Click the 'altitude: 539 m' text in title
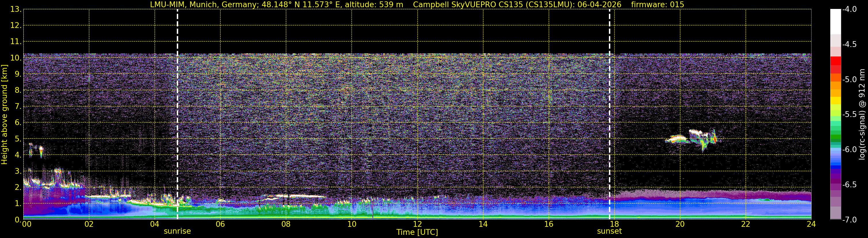The width and height of the screenshot is (868, 238). coord(374,5)
